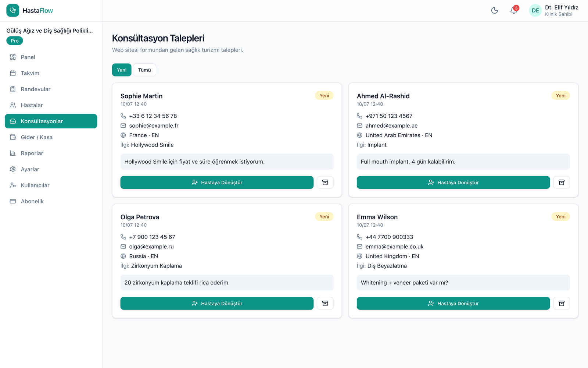The image size is (588, 368).
Task: Go to Randevular page
Action: pos(51,89)
